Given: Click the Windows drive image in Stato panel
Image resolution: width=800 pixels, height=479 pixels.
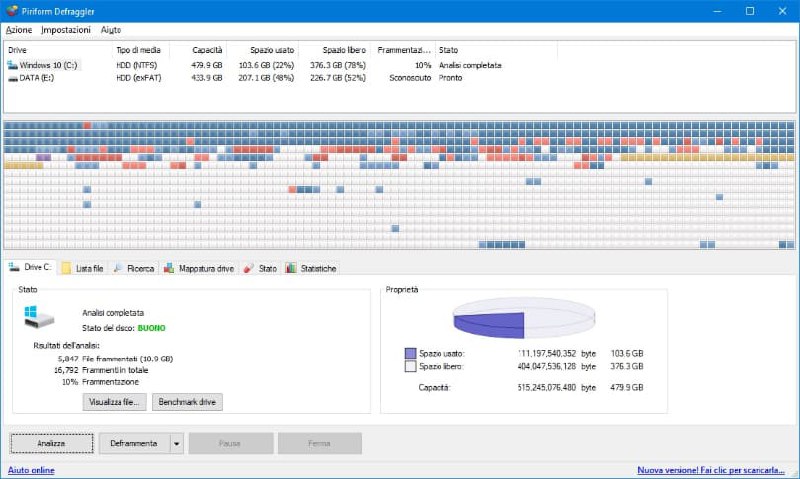Looking at the screenshot, I should [x=39, y=317].
